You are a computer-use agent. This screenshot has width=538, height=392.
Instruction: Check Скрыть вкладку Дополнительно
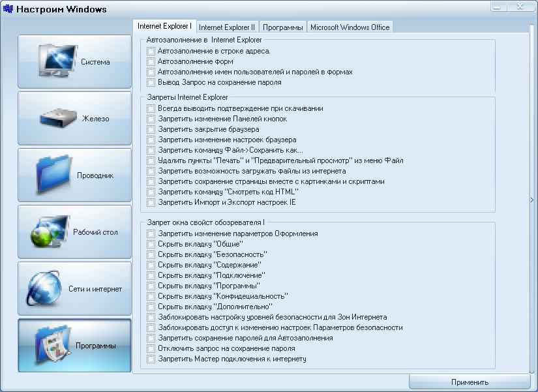(x=151, y=307)
